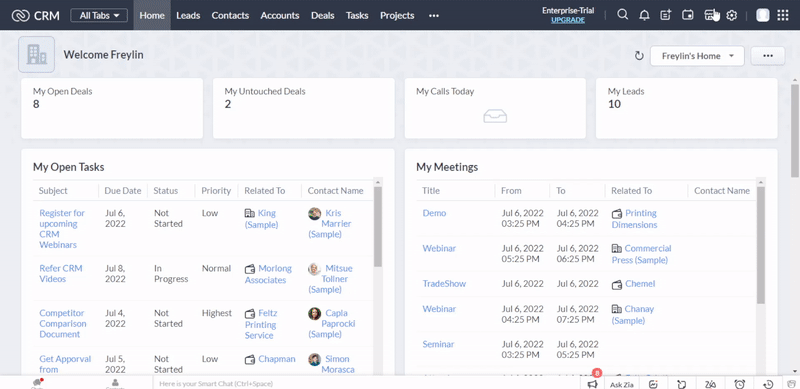800x389 pixels.
Task: Open the alarm reminders icon
Action: point(739,384)
